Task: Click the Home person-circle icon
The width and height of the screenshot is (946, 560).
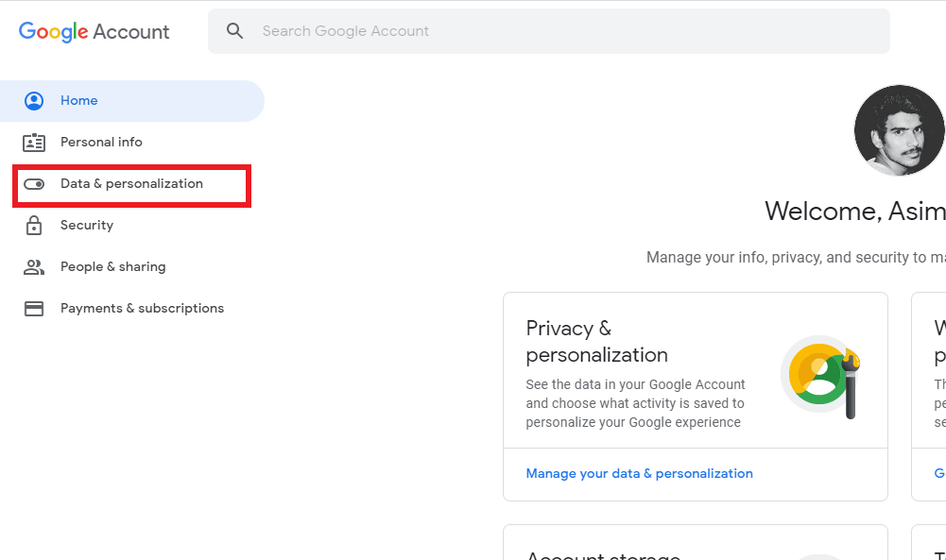Action: (x=34, y=101)
